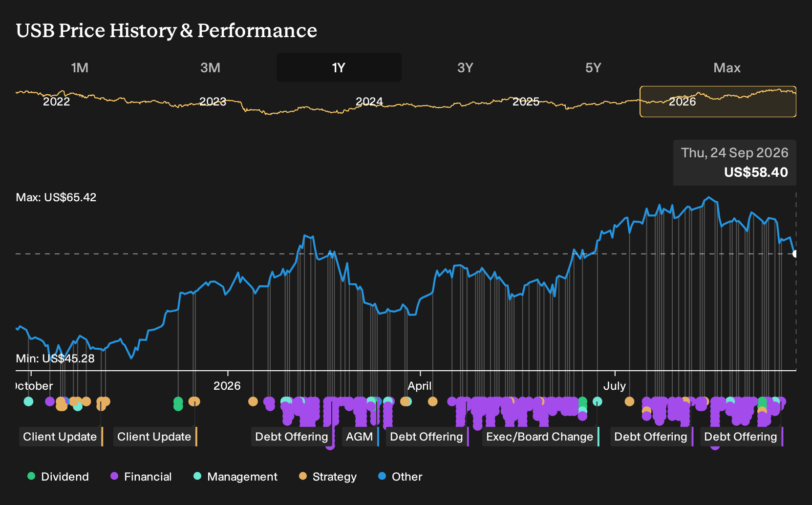The image size is (812, 505).
Task: Click the April axis label
Action: click(420, 386)
